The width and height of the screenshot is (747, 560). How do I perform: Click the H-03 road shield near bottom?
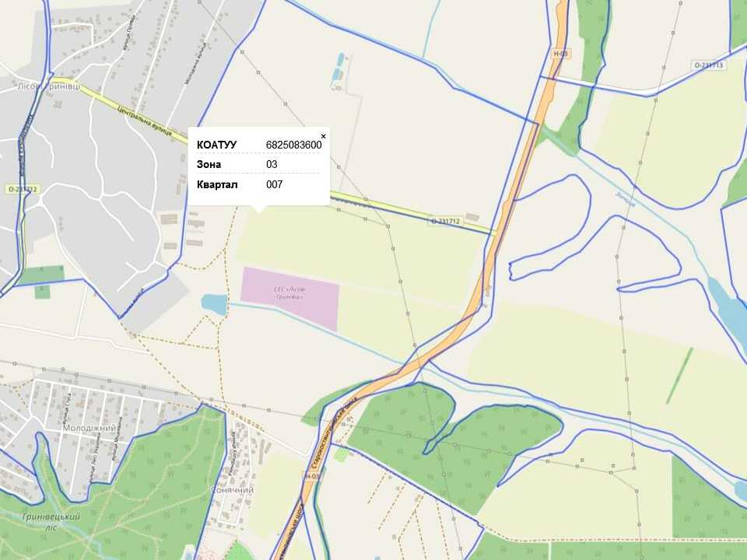coord(311,476)
